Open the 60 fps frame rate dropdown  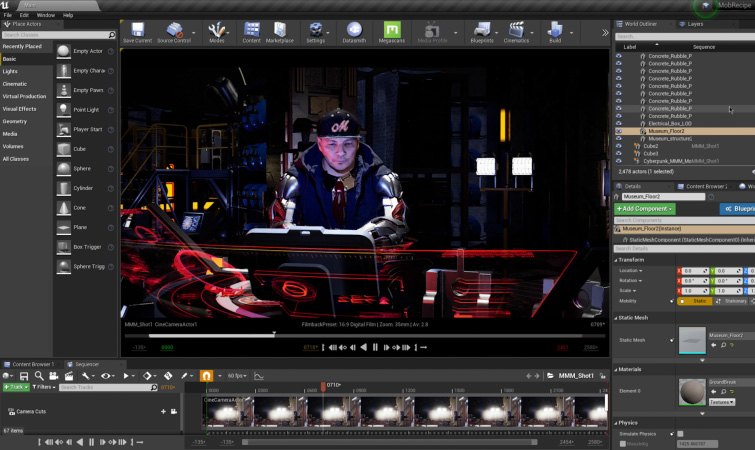237,375
